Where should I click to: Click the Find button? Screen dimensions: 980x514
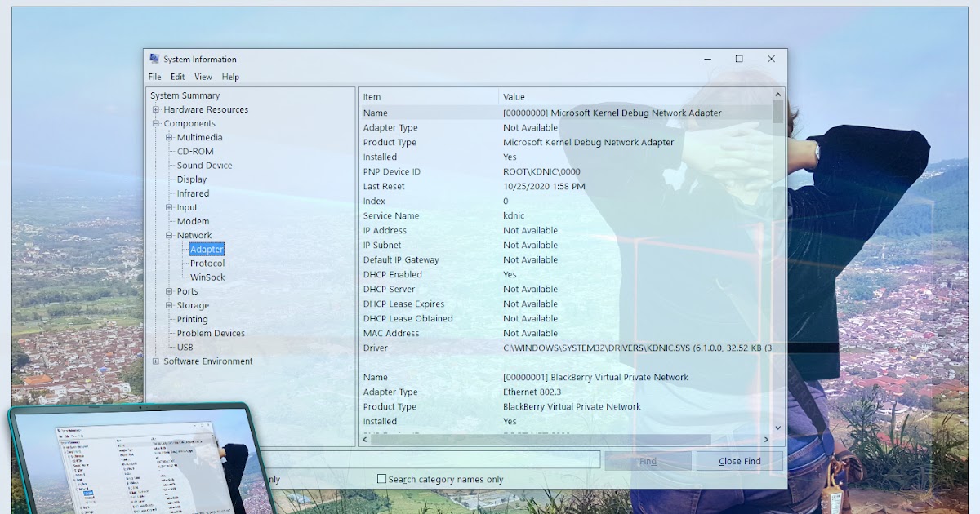(648, 461)
